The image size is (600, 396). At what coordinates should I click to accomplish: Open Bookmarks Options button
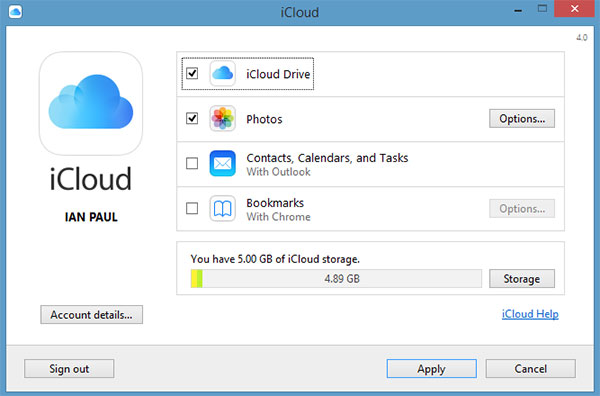tap(522, 209)
